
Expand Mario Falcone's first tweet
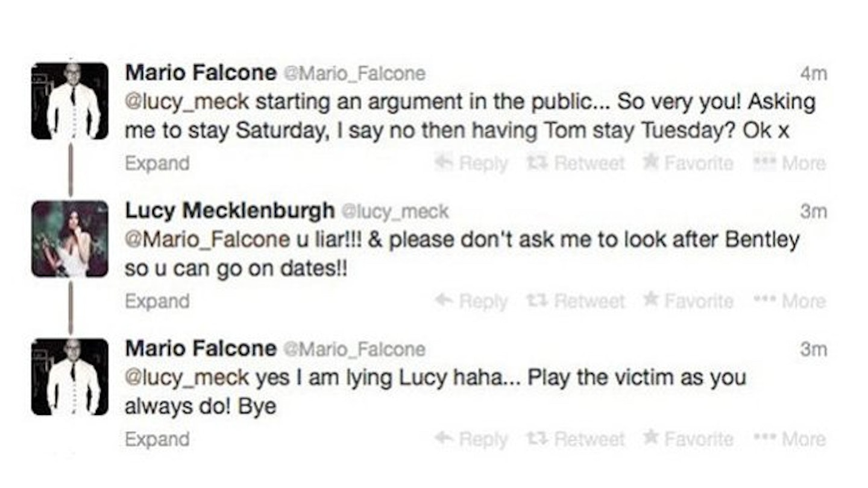(157, 163)
